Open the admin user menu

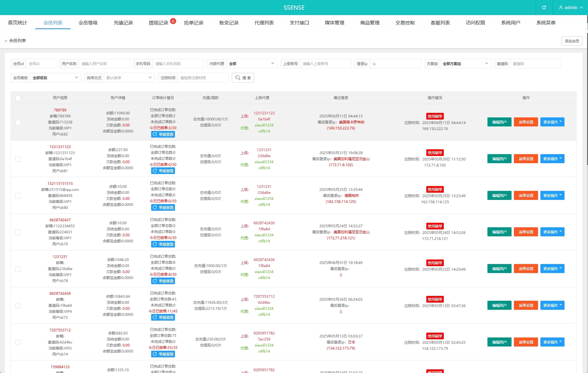coord(571,8)
